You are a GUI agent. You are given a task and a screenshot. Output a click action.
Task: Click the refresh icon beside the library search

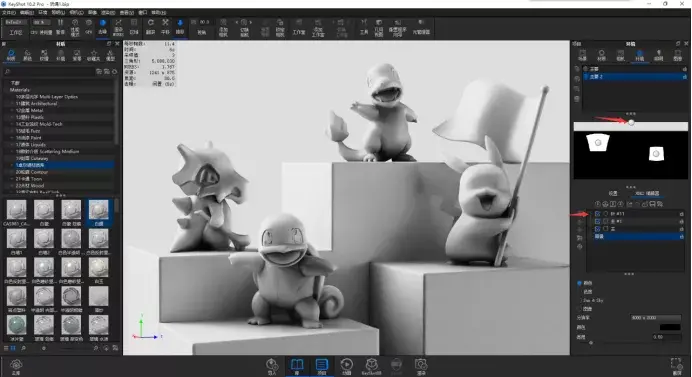coord(115,72)
